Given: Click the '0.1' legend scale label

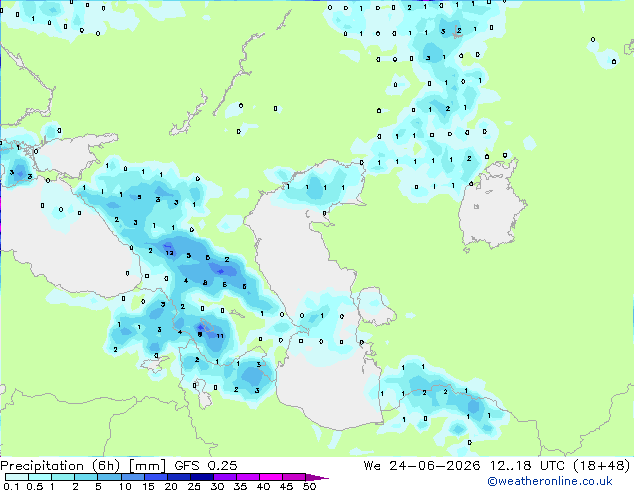Looking at the screenshot, I should pyautogui.click(x=12, y=486).
